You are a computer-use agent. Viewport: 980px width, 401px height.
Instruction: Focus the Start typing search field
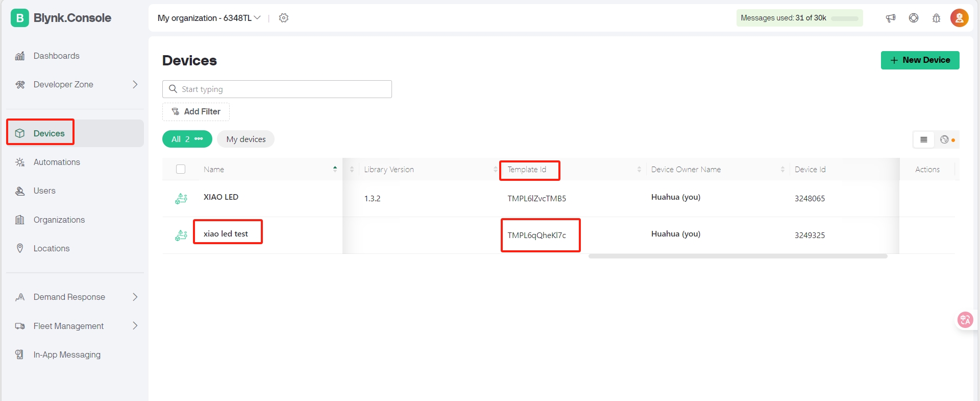pos(277,89)
